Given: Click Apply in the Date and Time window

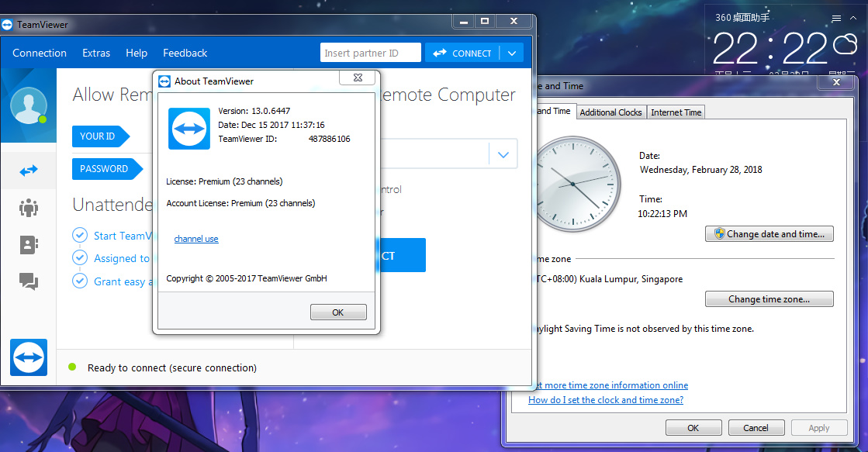Looking at the screenshot, I should click(818, 428).
